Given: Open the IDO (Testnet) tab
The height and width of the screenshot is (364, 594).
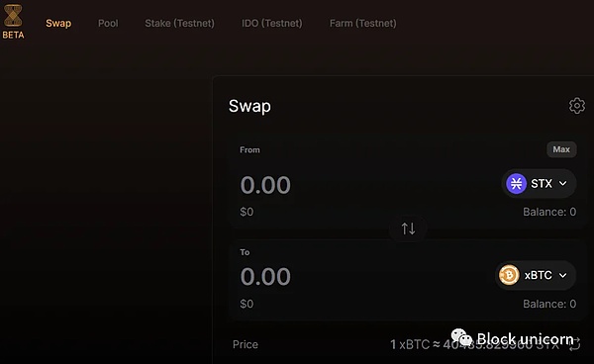Looking at the screenshot, I should pyautogui.click(x=272, y=24).
